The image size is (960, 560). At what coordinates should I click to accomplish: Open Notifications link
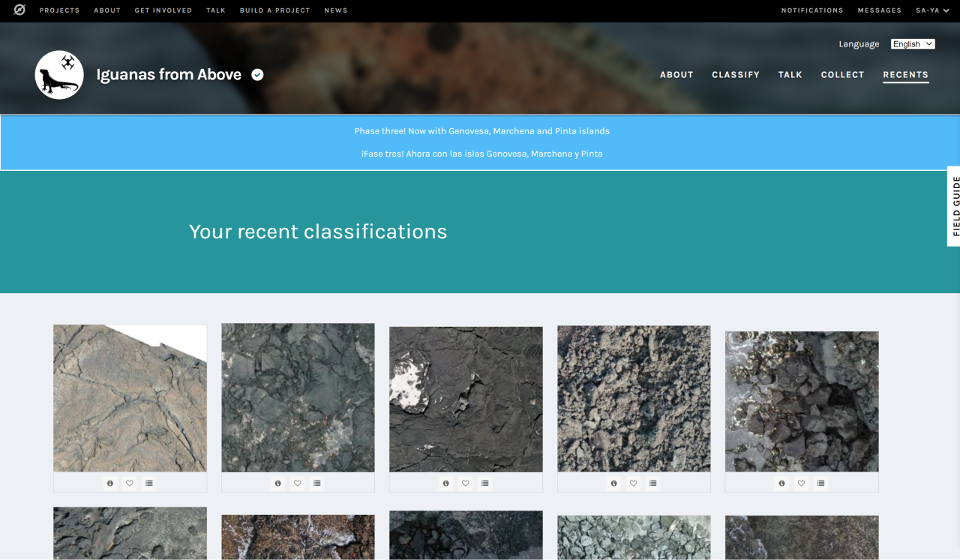(x=812, y=10)
